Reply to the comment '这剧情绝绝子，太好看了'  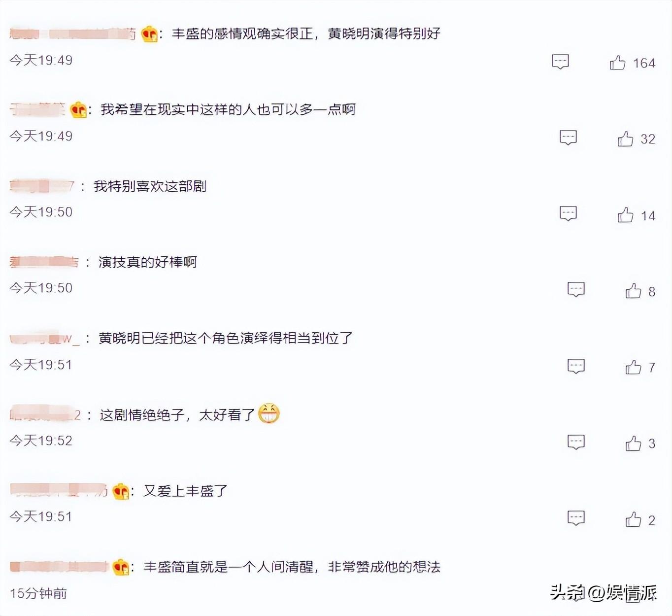(576, 442)
